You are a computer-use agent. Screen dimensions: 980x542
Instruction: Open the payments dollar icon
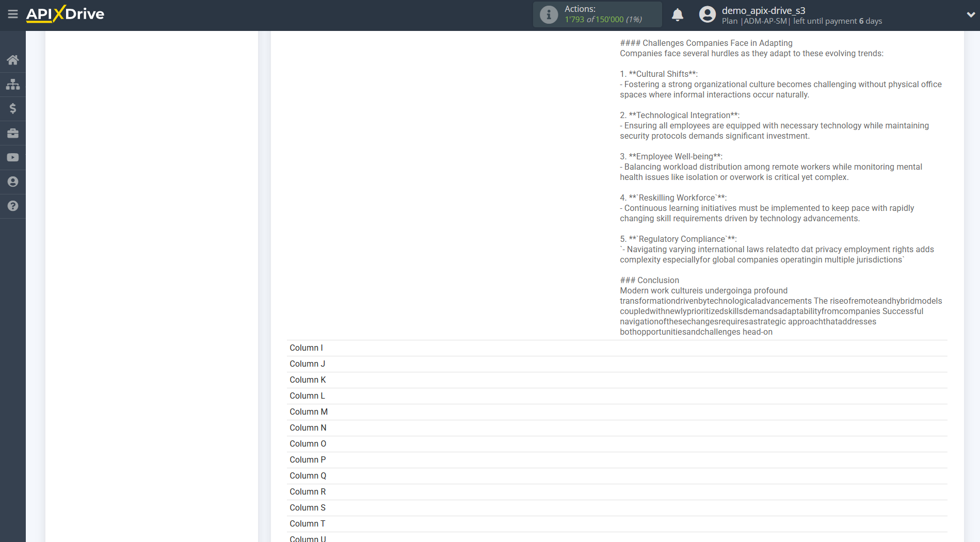[x=13, y=108]
